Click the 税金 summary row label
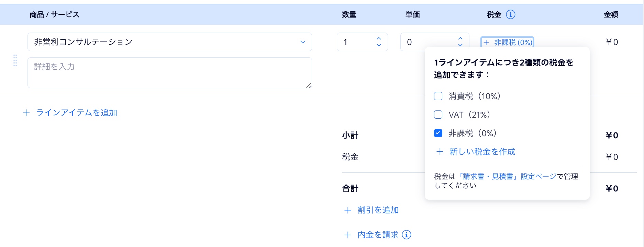Image resolution: width=644 pixels, height=247 pixels. coord(350,157)
